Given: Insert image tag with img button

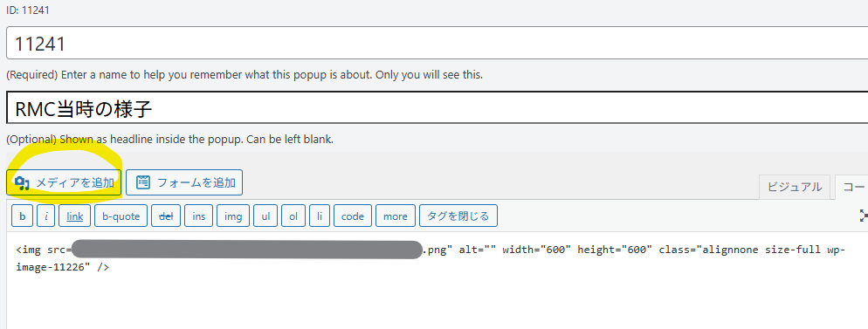Looking at the screenshot, I should (233, 216).
